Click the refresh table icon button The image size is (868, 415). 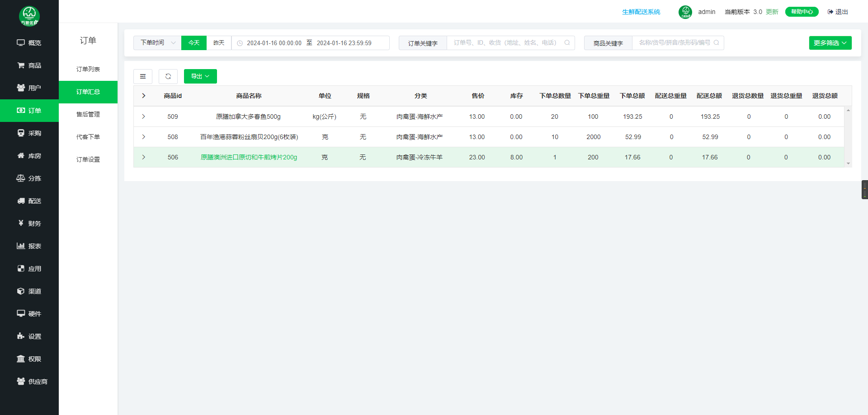tap(168, 76)
